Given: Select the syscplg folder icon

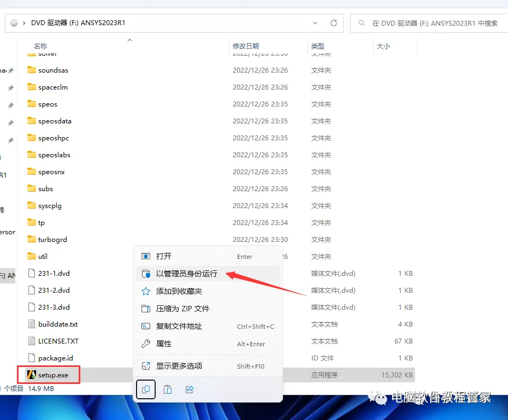Looking at the screenshot, I should click(32, 205).
